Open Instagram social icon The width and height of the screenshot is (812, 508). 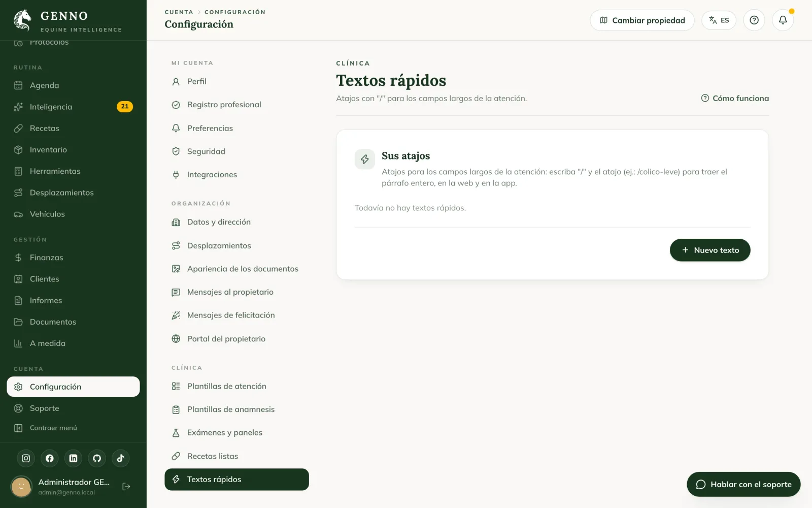26,458
